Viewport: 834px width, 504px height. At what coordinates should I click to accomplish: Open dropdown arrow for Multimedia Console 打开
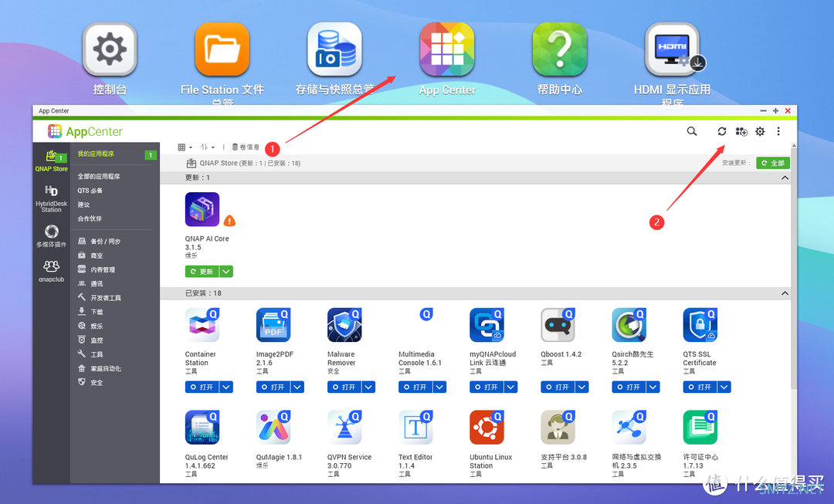tap(440, 387)
